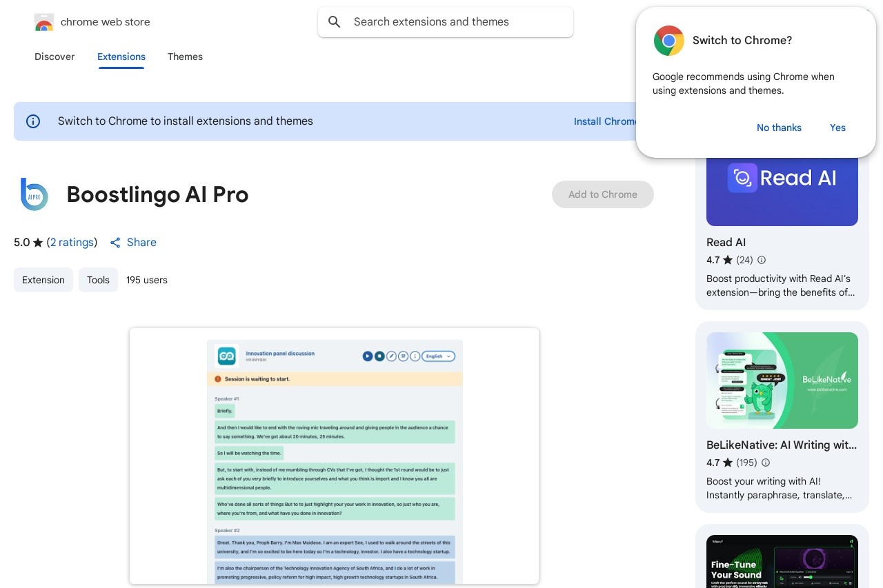The width and height of the screenshot is (883, 588).
Task: Click the BeLikeNative: AI Writing title
Action: (782, 445)
